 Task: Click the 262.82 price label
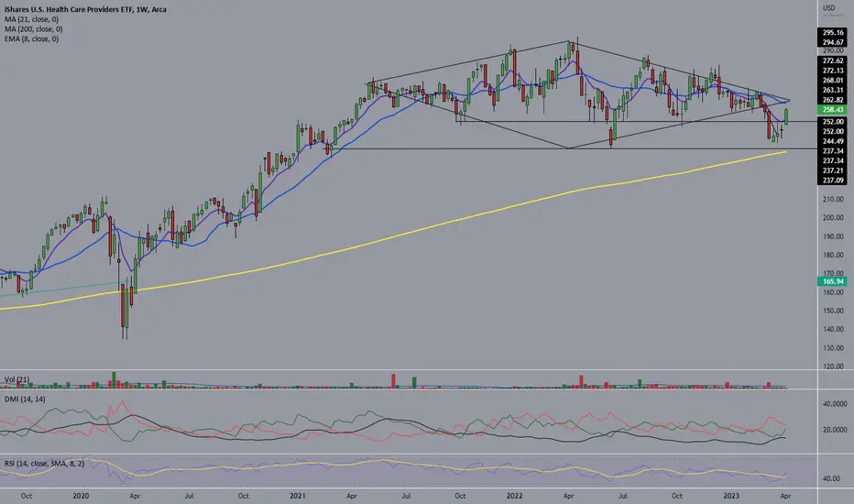pyautogui.click(x=832, y=100)
